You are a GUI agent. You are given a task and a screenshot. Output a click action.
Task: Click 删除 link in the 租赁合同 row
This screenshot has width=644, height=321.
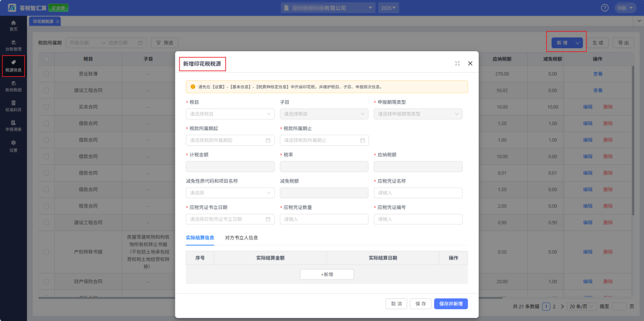pos(608,206)
